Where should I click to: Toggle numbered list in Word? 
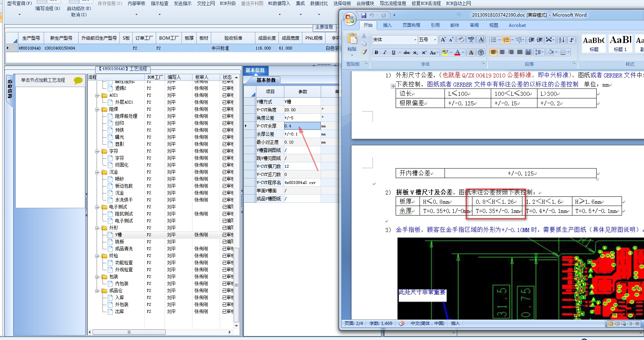(506, 40)
